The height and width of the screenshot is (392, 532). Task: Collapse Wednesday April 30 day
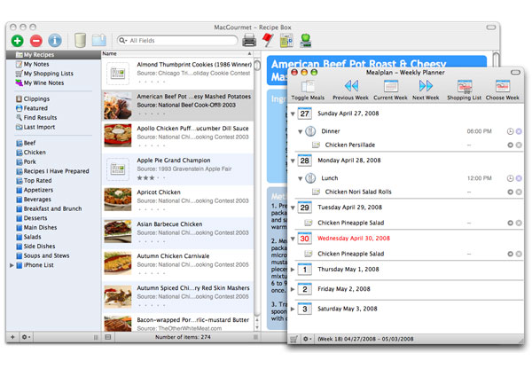point(293,239)
